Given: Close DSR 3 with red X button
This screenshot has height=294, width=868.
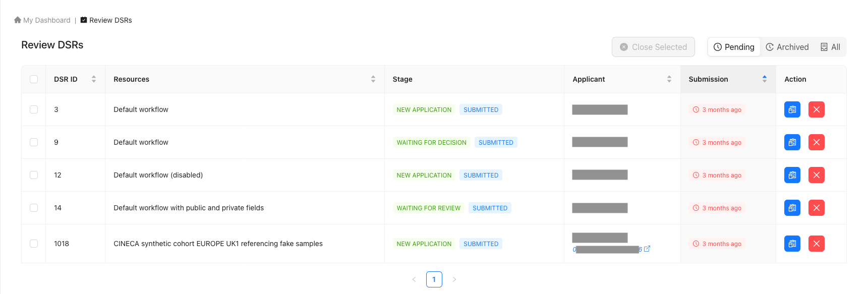Looking at the screenshot, I should pos(816,109).
